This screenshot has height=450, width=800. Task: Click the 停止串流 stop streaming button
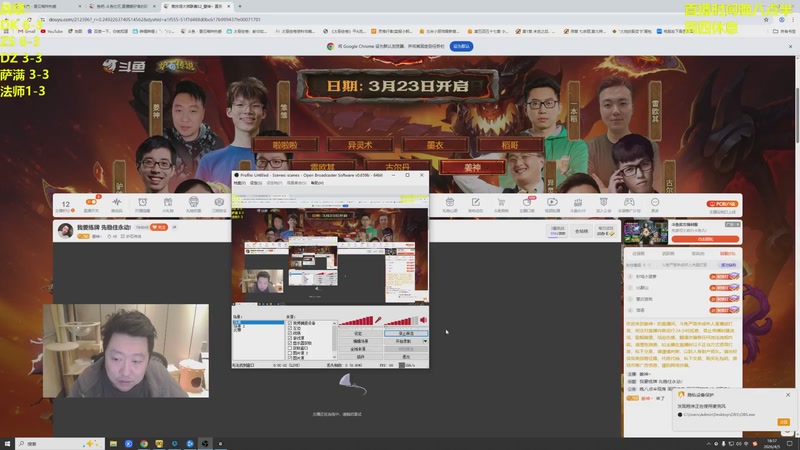tap(406, 333)
